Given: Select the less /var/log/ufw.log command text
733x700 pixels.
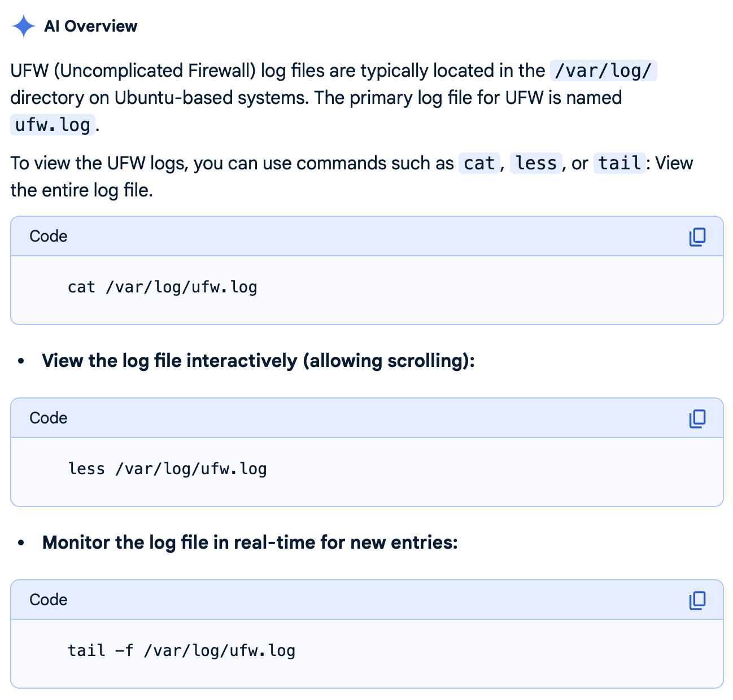Looking at the screenshot, I should point(167,469).
